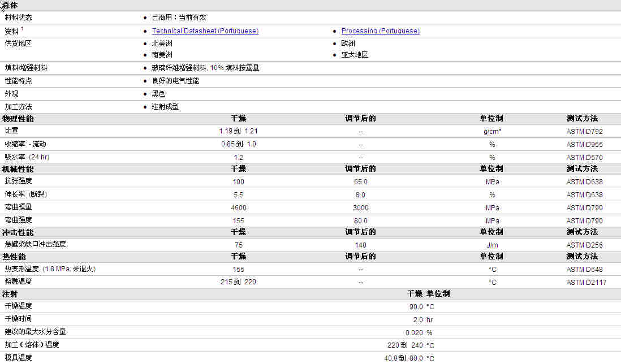
Task: Open the Processing (Portuguese) link
Action: click(x=381, y=31)
